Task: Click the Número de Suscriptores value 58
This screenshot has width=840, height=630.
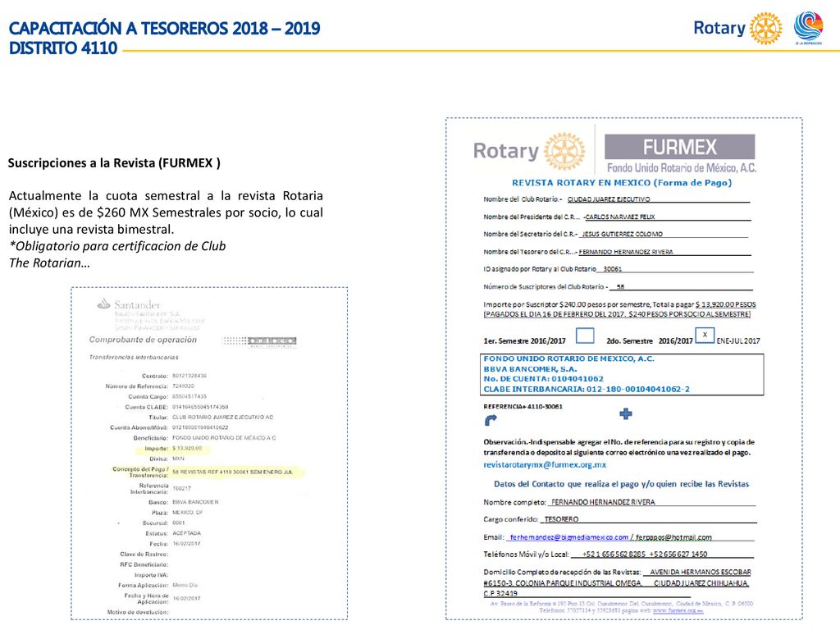Action: tap(620, 286)
